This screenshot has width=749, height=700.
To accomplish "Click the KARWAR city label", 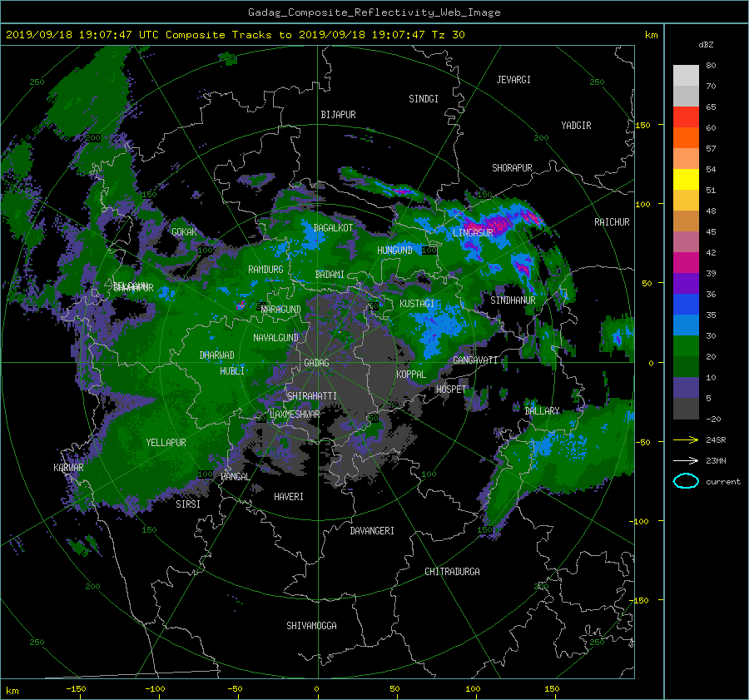I will point(68,468).
